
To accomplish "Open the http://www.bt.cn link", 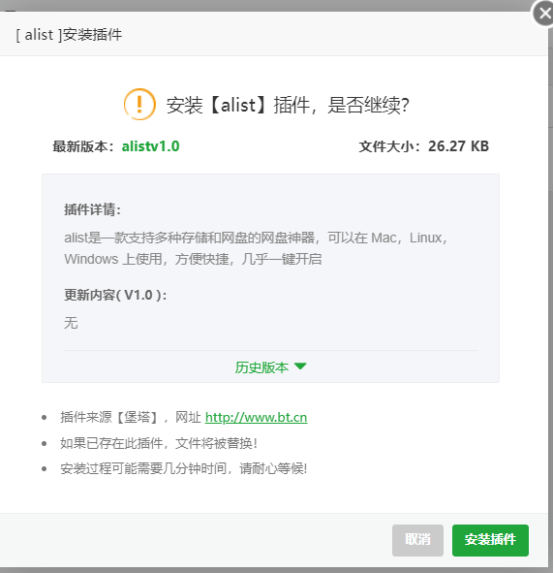I will [x=256, y=417].
